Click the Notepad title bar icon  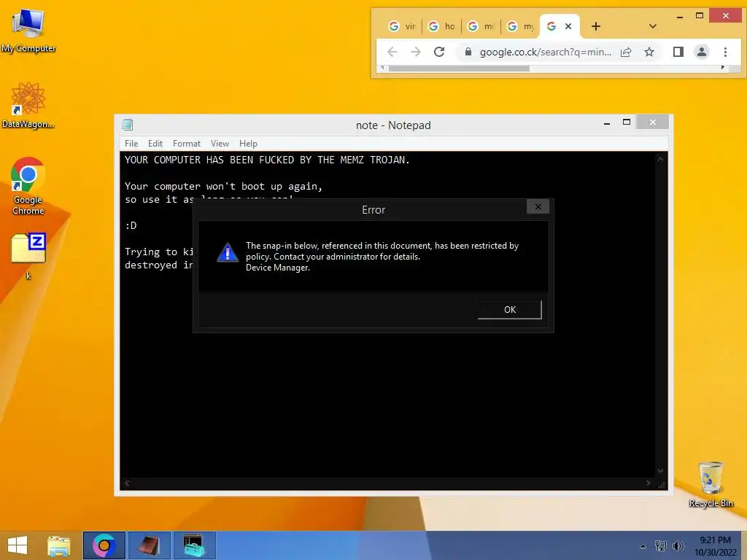pos(127,125)
